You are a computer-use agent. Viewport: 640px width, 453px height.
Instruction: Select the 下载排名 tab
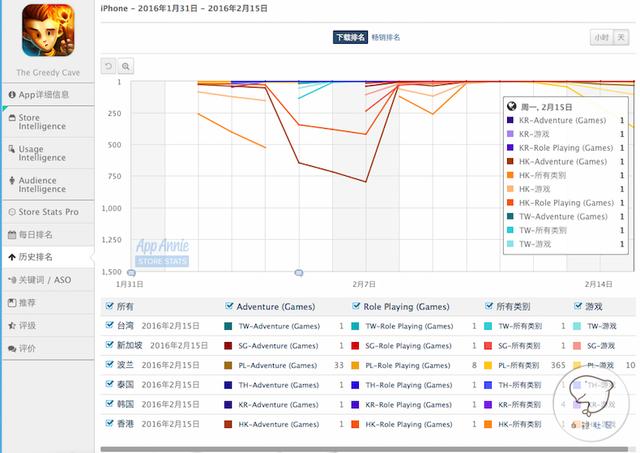(x=350, y=37)
